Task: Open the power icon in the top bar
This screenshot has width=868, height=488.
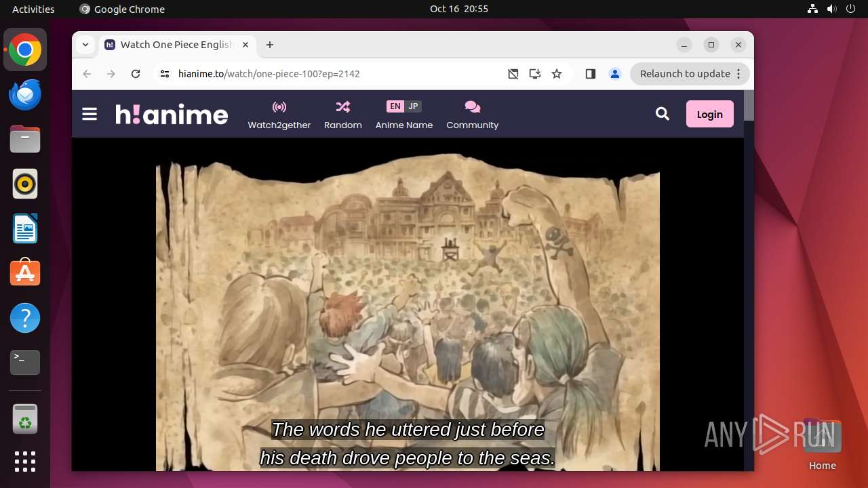Action: [x=851, y=9]
